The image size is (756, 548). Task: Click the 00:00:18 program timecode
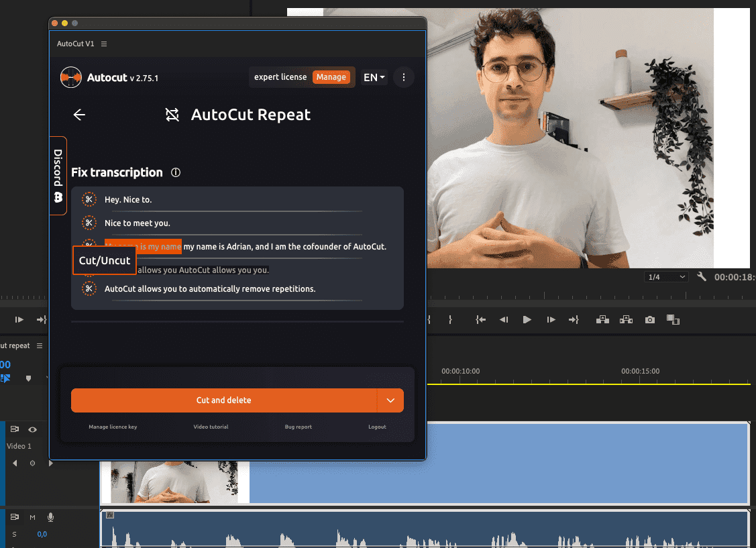click(735, 277)
